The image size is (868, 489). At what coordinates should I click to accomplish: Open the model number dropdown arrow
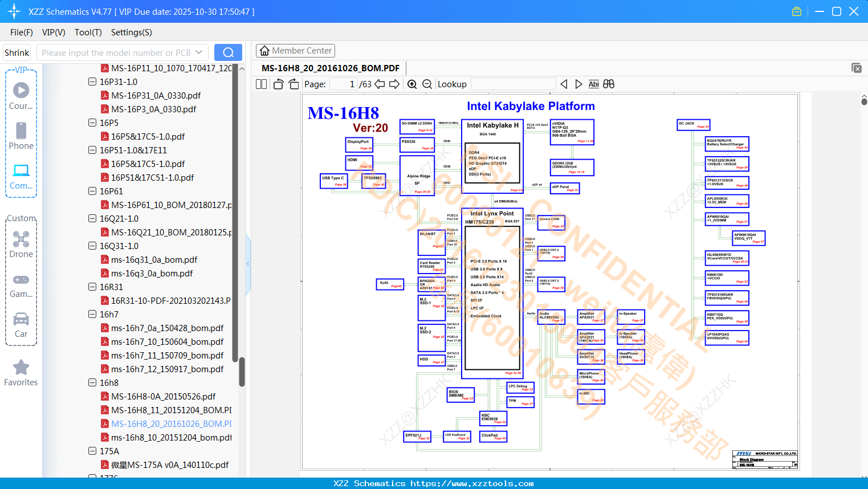tap(199, 52)
